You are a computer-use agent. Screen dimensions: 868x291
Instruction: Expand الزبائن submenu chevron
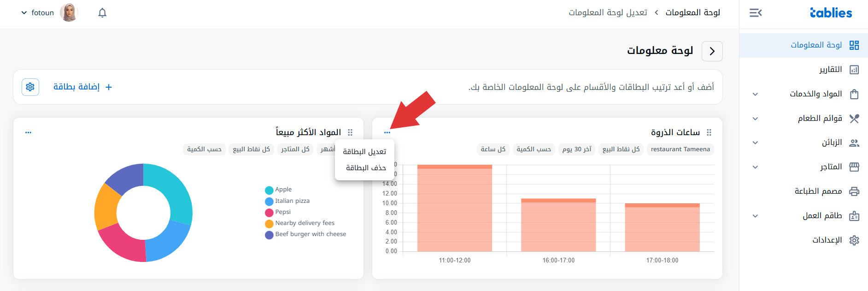coord(755,143)
